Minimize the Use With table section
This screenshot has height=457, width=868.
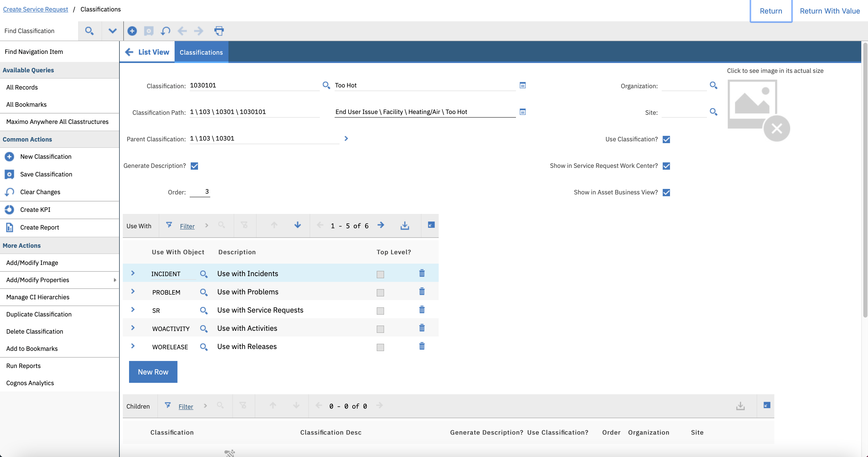point(431,225)
